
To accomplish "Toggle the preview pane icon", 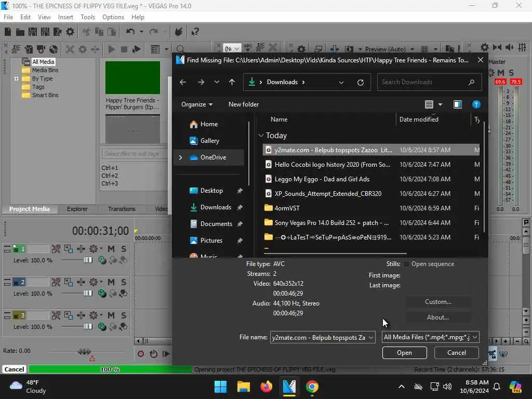I will coord(457,104).
